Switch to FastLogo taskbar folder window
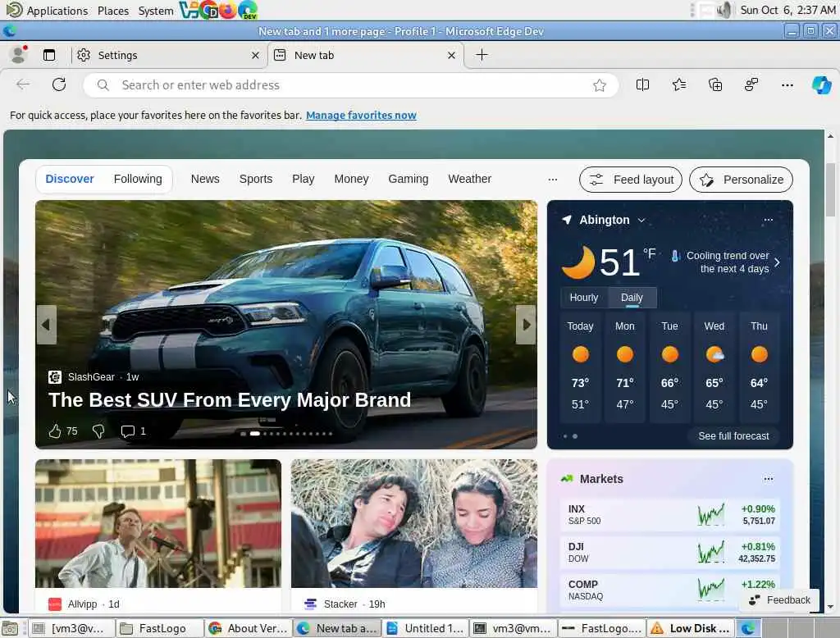Screen dimensions: 840x638 click(160, 628)
